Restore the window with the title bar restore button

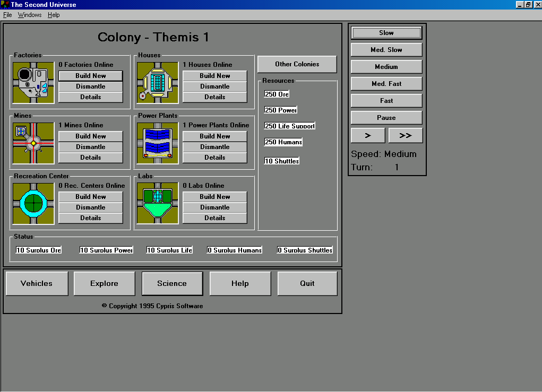click(x=528, y=4)
